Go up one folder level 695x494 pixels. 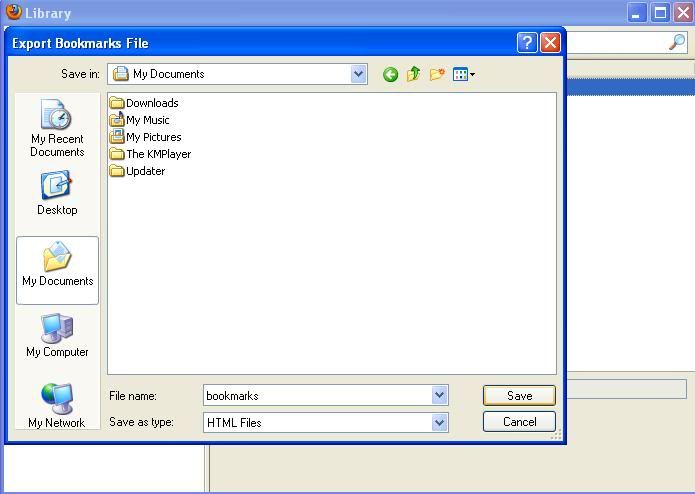click(x=414, y=74)
